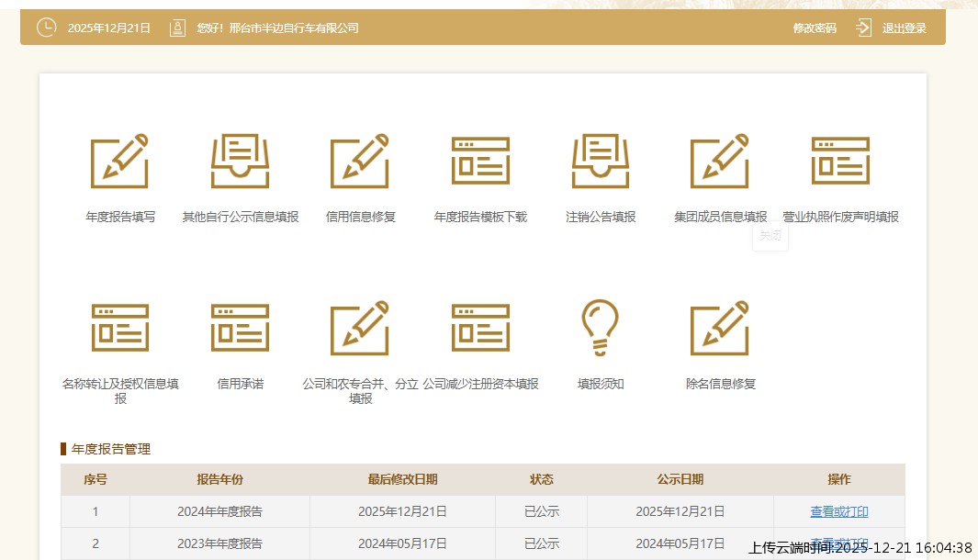The image size is (978, 560).
Task: Select the 年度报告模板下载 icon
Action: click(480, 162)
